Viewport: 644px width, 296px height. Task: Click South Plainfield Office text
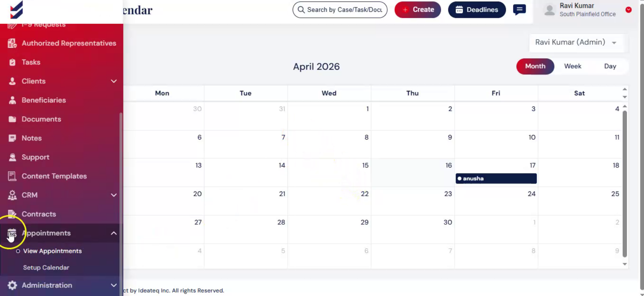[587, 14]
